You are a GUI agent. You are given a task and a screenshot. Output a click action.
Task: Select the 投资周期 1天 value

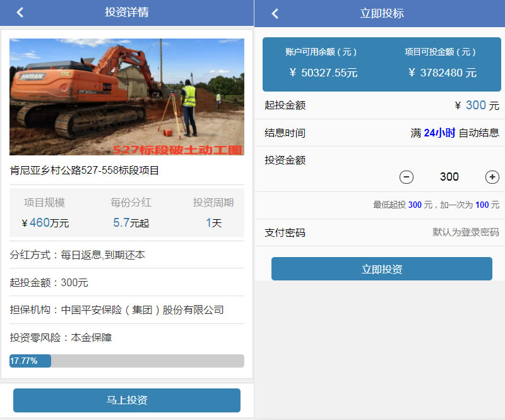213,223
